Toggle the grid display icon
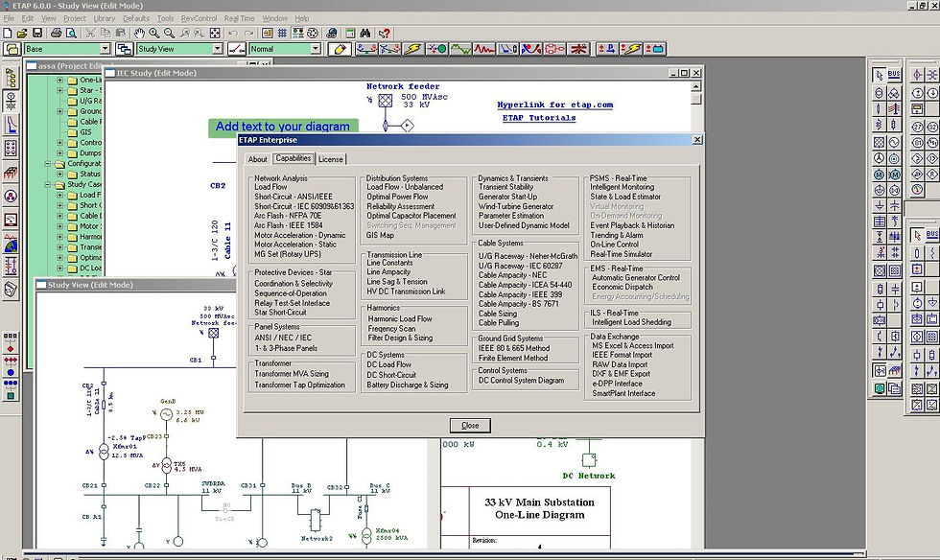Image resolution: width=940 pixels, height=560 pixels. (282, 34)
